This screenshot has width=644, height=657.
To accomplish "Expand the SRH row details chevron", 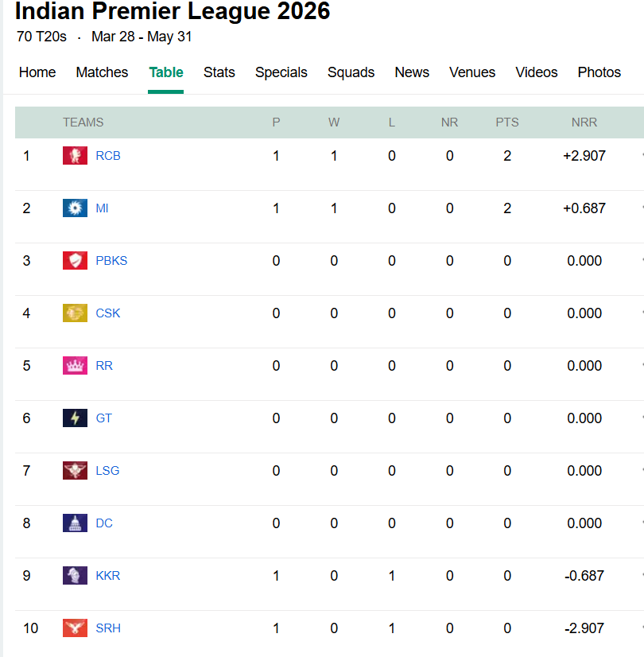I will [641, 628].
